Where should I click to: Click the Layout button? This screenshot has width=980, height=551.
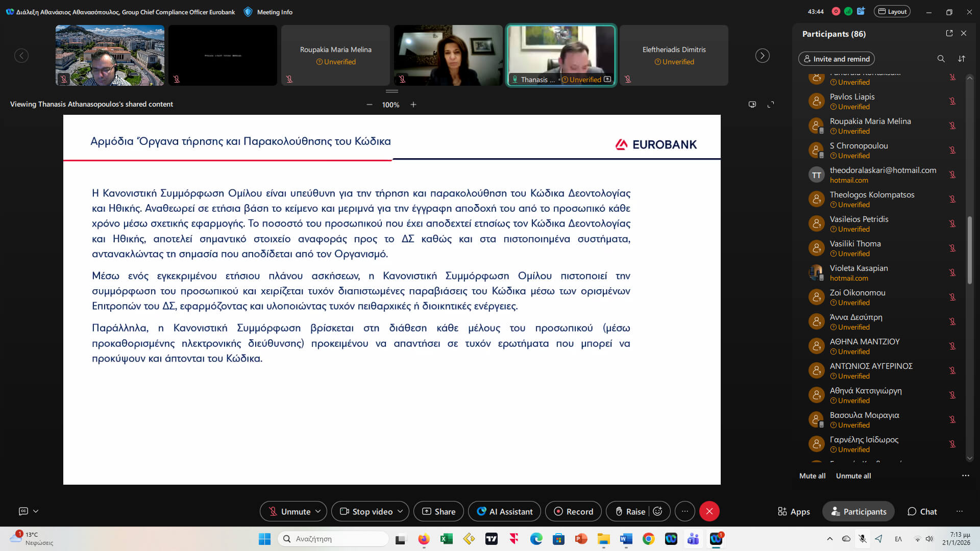(892, 12)
